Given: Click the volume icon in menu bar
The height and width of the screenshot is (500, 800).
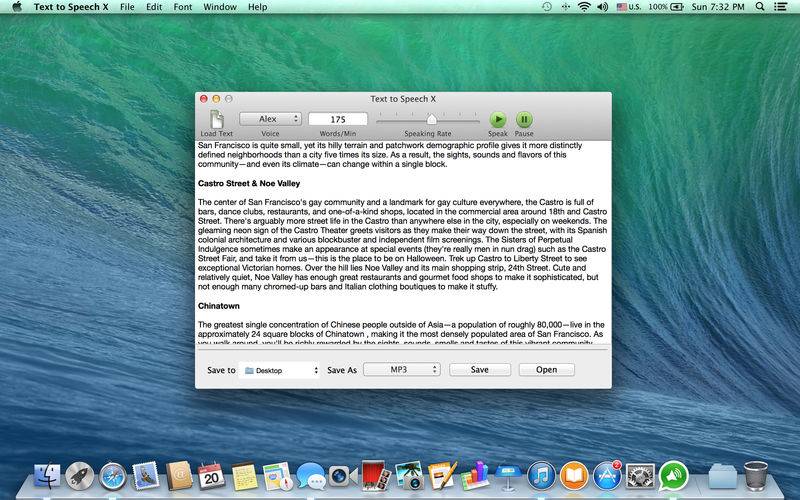Looking at the screenshot, I should pyautogui.click(x=603, y=7).
